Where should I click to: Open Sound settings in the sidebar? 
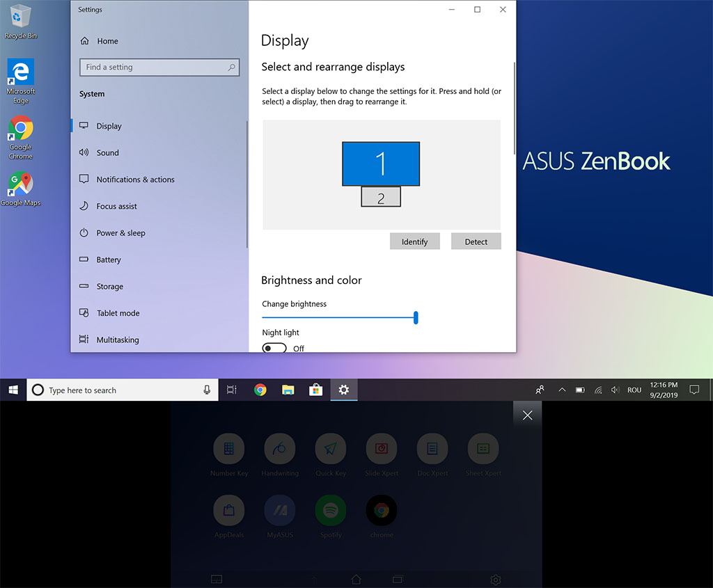tap(159, 152)
